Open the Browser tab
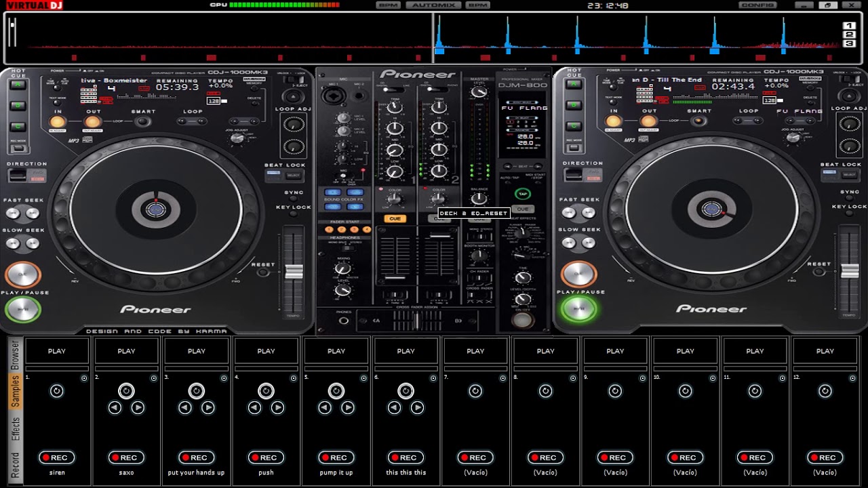868x488 pixels. click(15, 354)
